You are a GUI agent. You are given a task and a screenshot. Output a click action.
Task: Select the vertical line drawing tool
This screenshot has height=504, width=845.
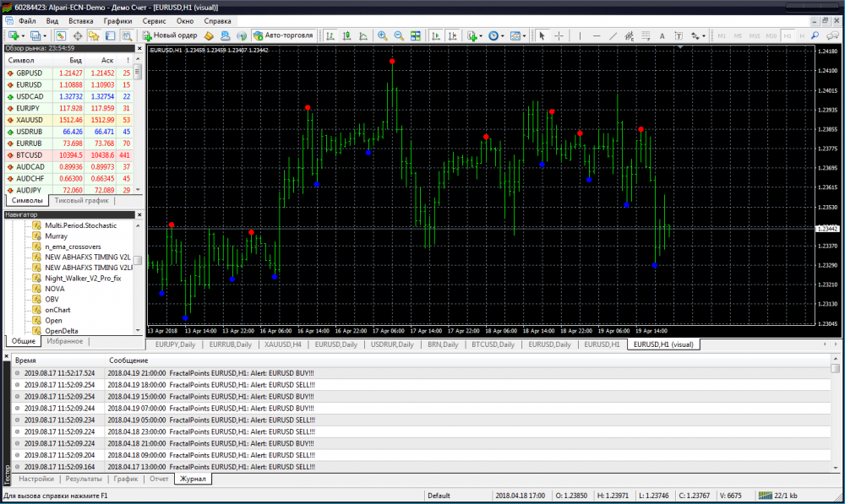click(x=580, y=35)
